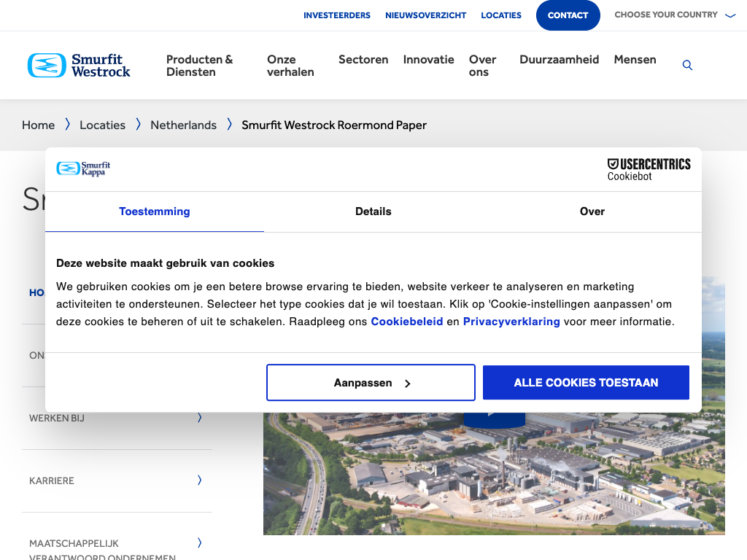Switch to the Details tab
The width and height of the screenshot is (747, 560).
click(373, 211)
